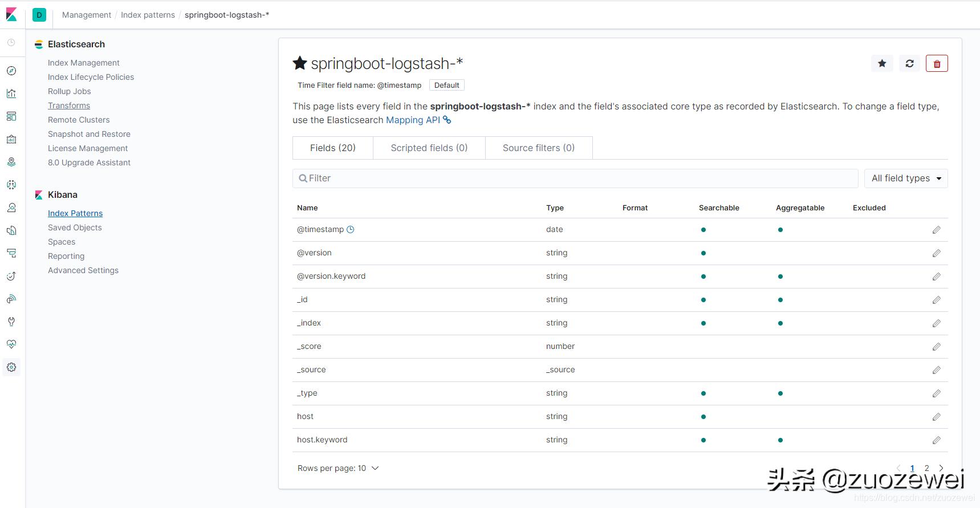Viewport: 980px width, 508px height.
Task: Go to next page arrow
Action: 941,468
